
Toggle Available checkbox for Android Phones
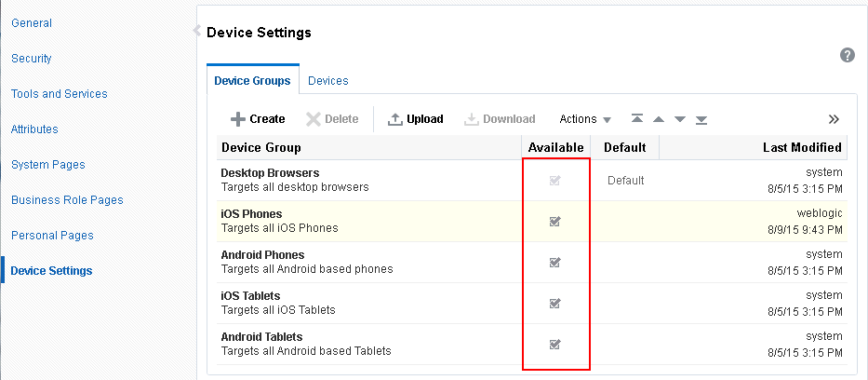pos(555,263)
